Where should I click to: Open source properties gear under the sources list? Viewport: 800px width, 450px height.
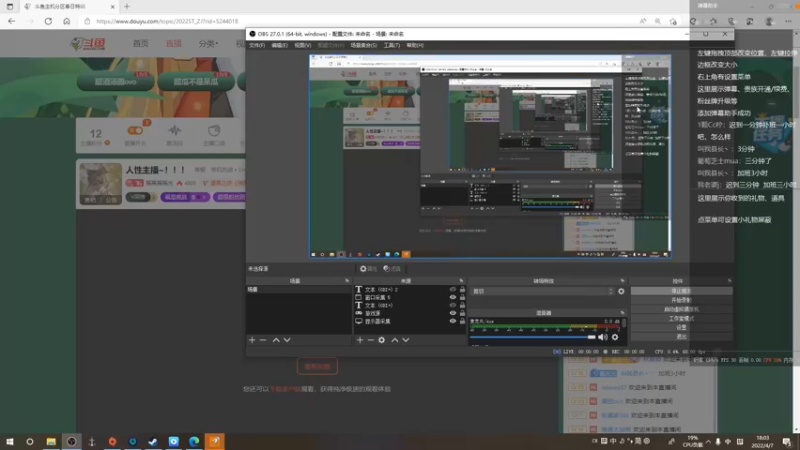[382, 340]
